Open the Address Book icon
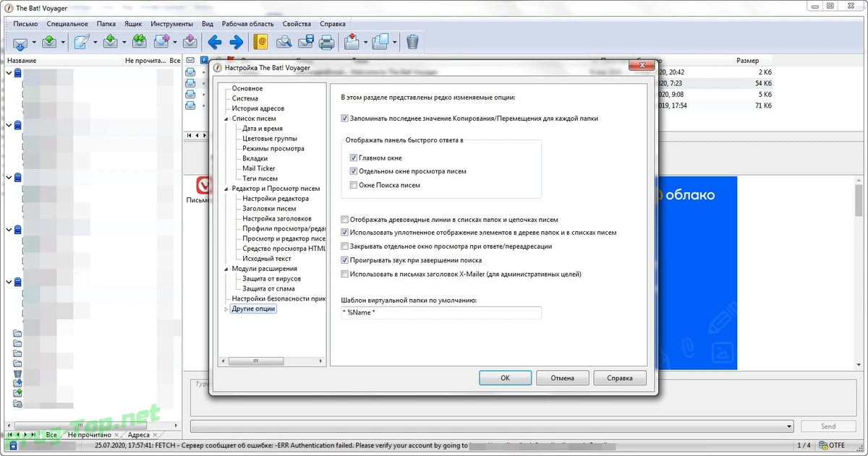The width and height of the screenshot is (868, 456). pos(260,42)
